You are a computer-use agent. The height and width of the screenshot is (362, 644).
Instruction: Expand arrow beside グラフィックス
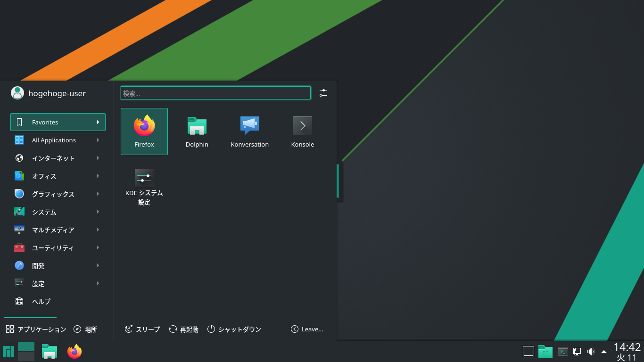(98, 194)
